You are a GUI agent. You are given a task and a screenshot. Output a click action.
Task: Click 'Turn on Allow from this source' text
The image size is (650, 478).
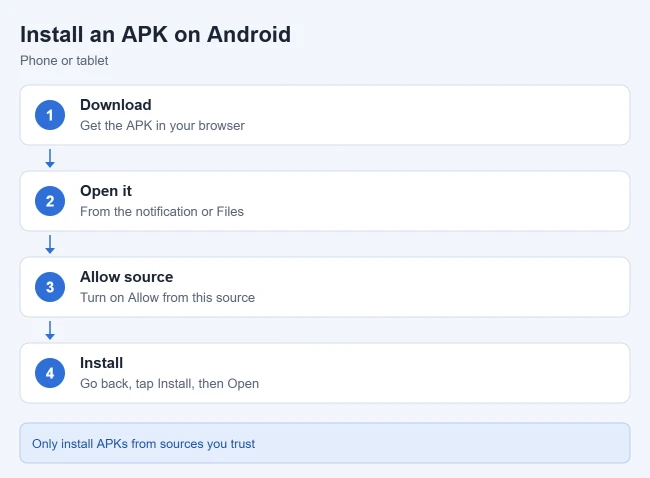point(167,298)
